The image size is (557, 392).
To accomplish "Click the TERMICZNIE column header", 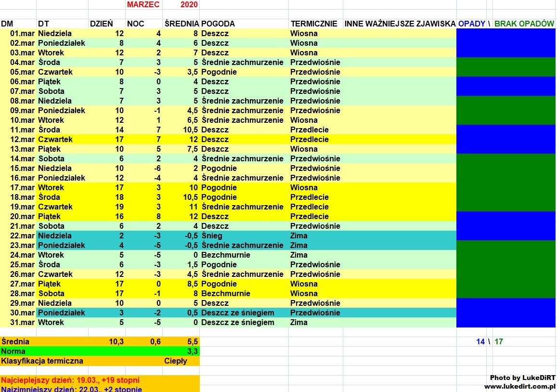I will tap(313, 24).
